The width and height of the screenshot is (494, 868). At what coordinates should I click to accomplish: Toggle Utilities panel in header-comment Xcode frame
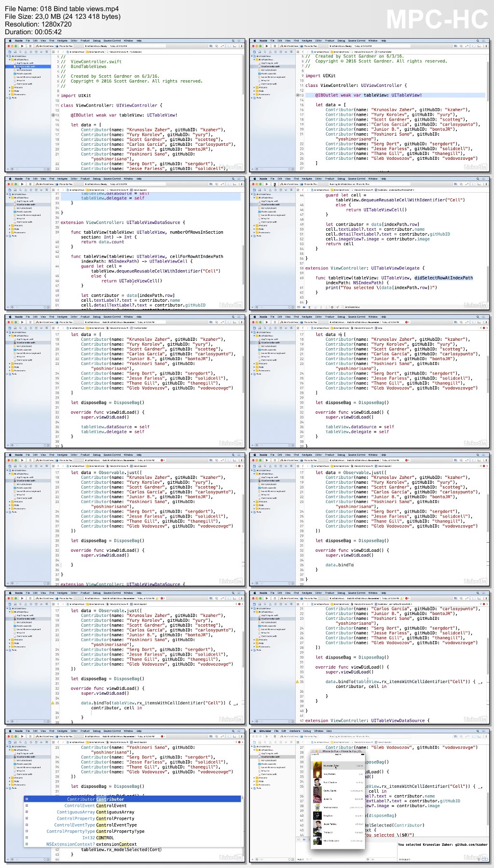(240, 46)
